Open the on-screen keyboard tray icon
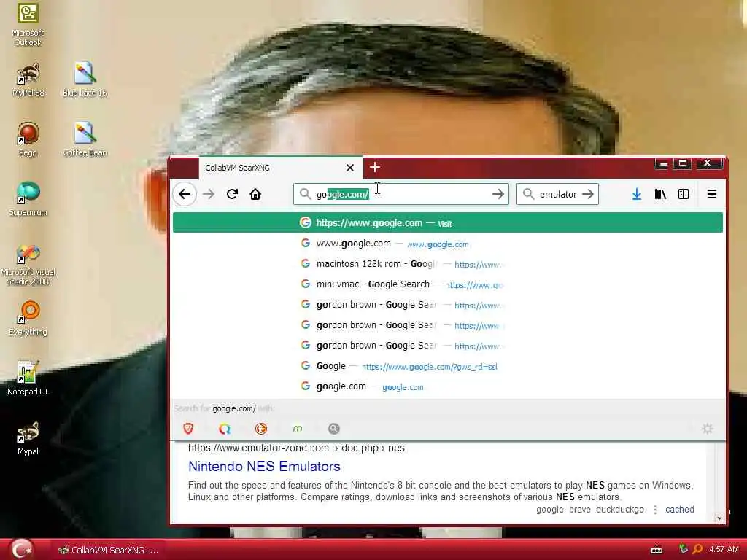This screenshot has width=747, height=560. coord(657,550)
